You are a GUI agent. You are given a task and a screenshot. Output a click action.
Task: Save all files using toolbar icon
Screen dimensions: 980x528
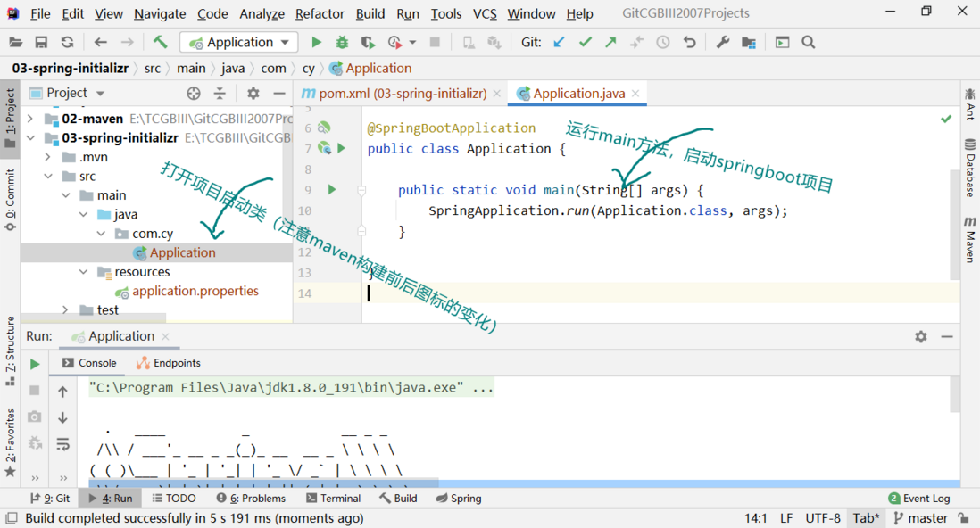click(x=41, y=43)
